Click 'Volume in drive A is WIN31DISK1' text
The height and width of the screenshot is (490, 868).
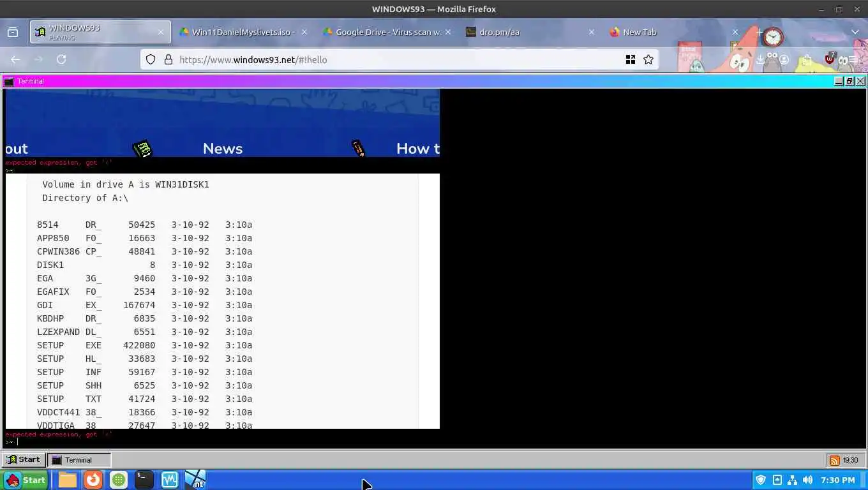coord(126,184)
